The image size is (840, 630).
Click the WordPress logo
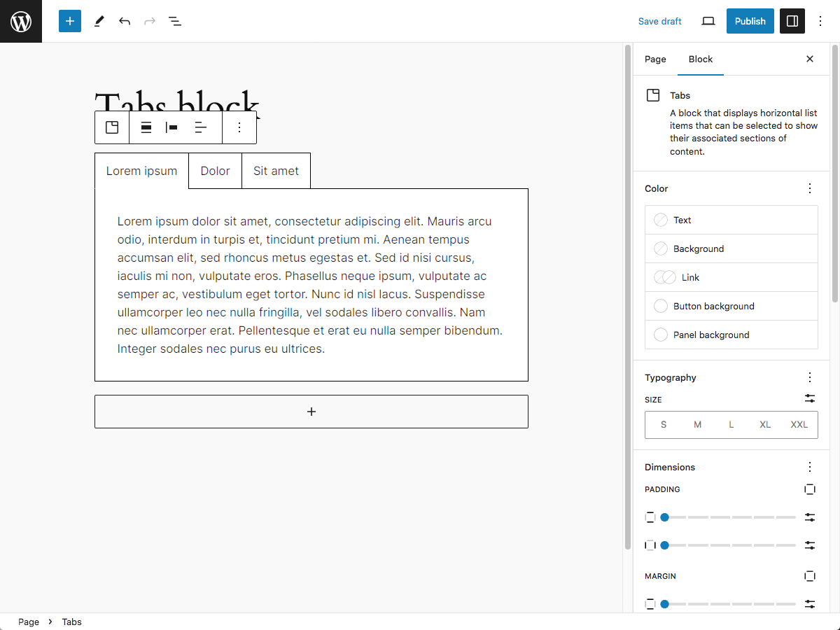click(x=21, y=21)
